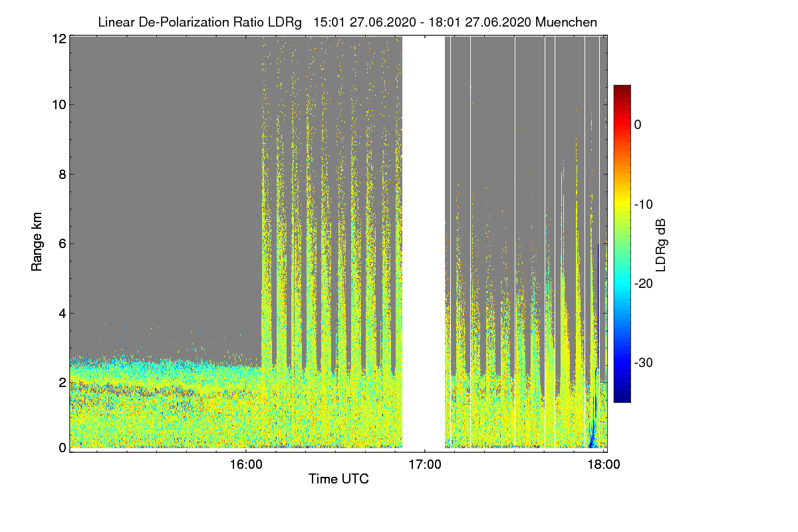798x532 pixels.
Task: Click the '12' range tick label
Action: (59, 39)
